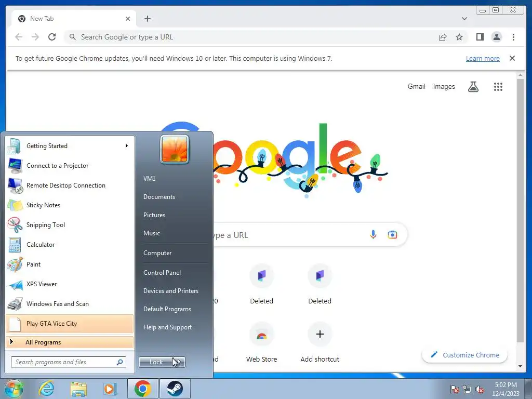Click Chrome forward arrow
Viewport: 532px width, 399px height.
click(35, 37)
